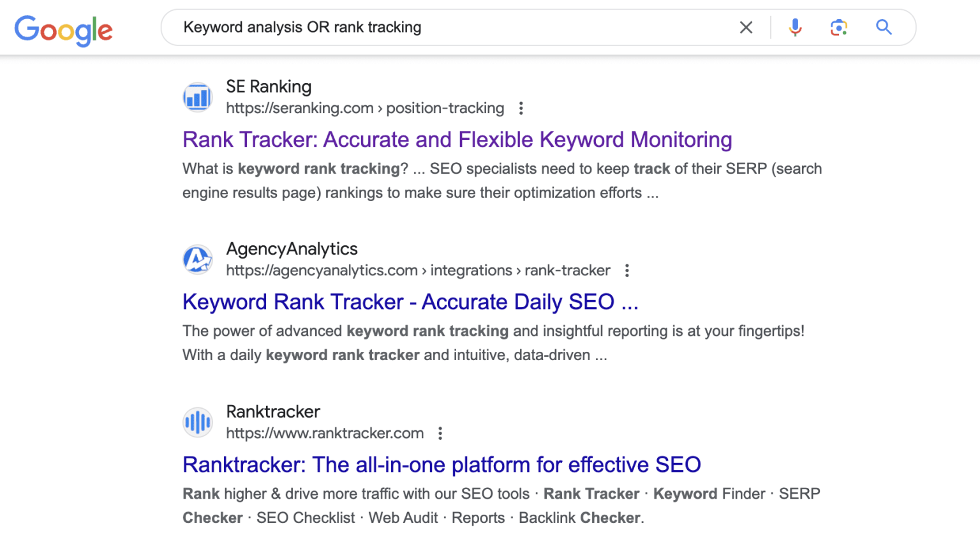Click the www.ranktracker.com URL link
This screenshot has width=980, height=553.
point(324,433)
